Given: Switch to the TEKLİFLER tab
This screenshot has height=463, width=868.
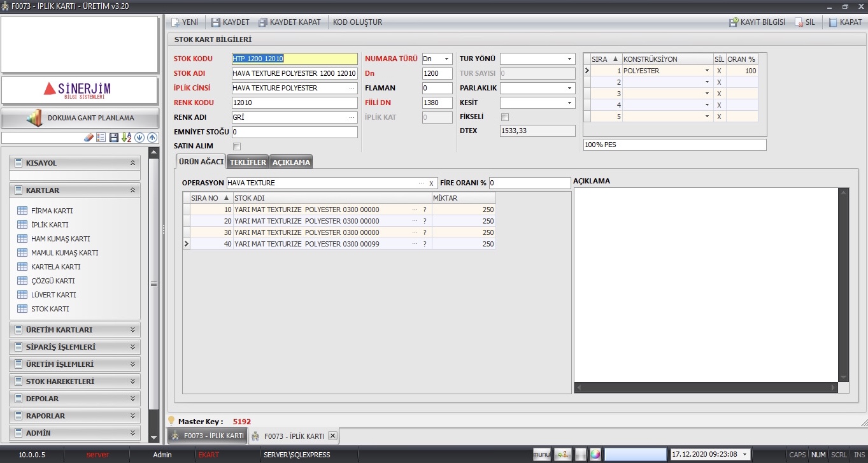Looking at the screenshot, I should (x=248, y=162).
